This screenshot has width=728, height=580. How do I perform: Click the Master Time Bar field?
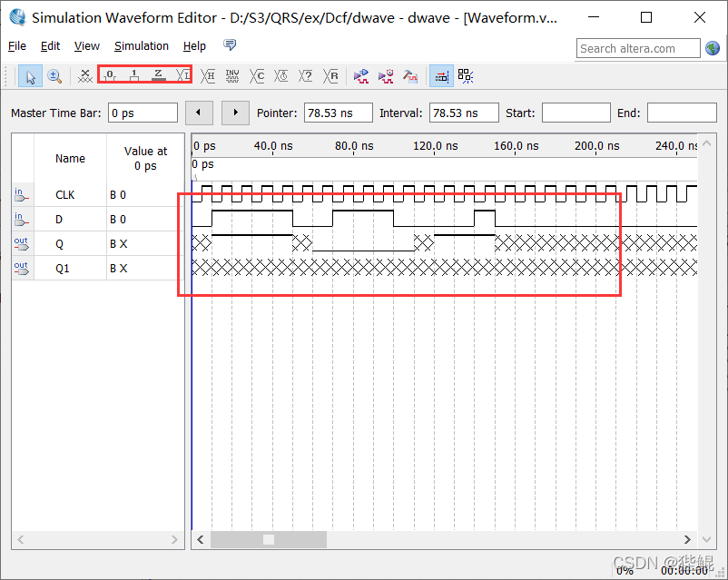coord(143,113)
